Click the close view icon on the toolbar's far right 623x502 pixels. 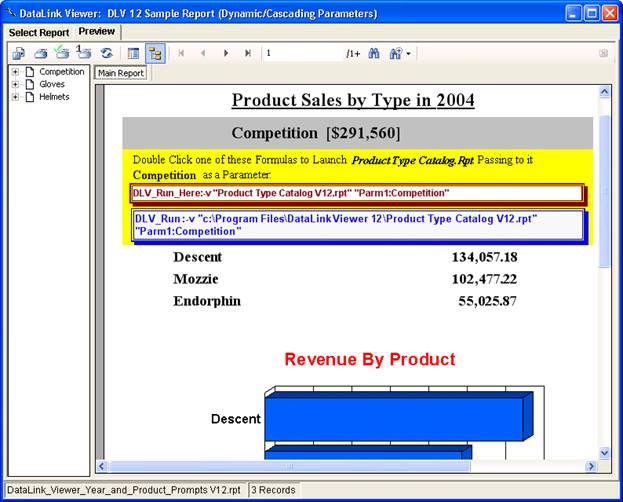(x=603, y=53)
